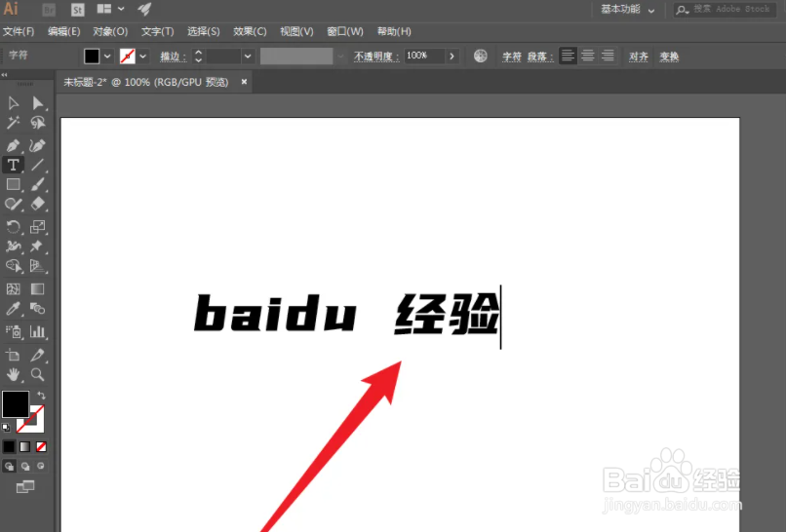This screenshot has height=532, width=786.
Task: Select the Type tool
Action: pyautogui.click(x=14, y=165)
